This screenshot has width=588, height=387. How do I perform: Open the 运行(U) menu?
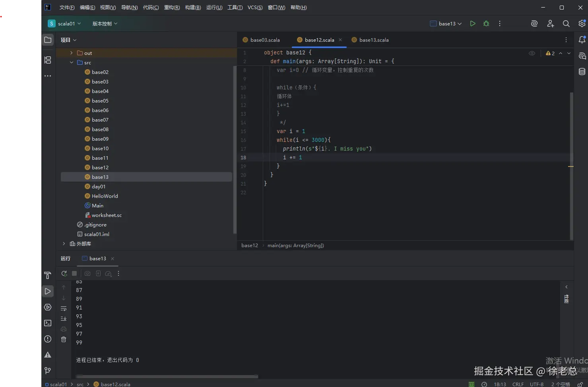214,8
